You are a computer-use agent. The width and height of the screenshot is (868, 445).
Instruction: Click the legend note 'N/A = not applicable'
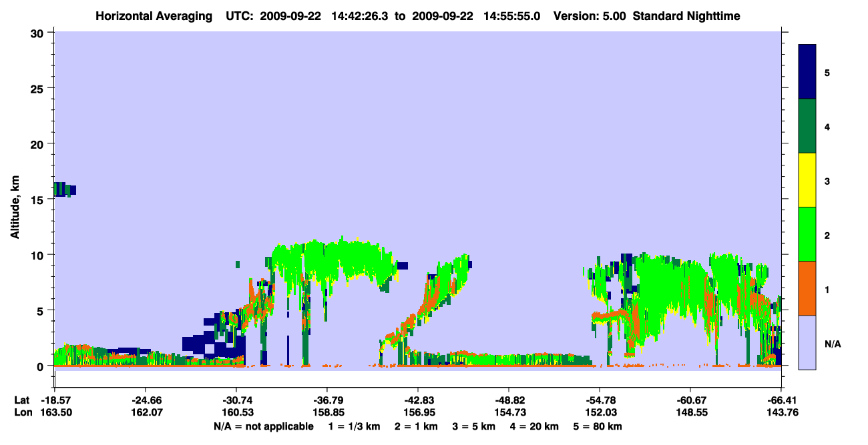(x=263, y=426)
